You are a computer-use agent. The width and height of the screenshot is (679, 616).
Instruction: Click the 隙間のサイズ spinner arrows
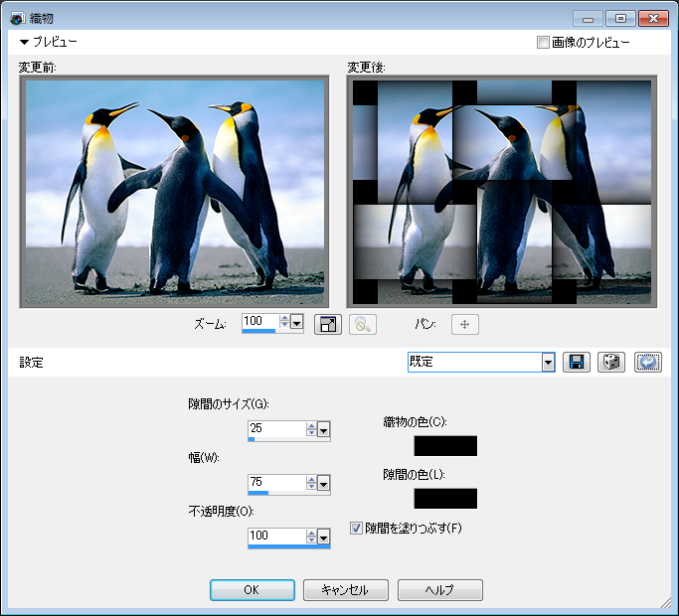click(x=311, y=429)
